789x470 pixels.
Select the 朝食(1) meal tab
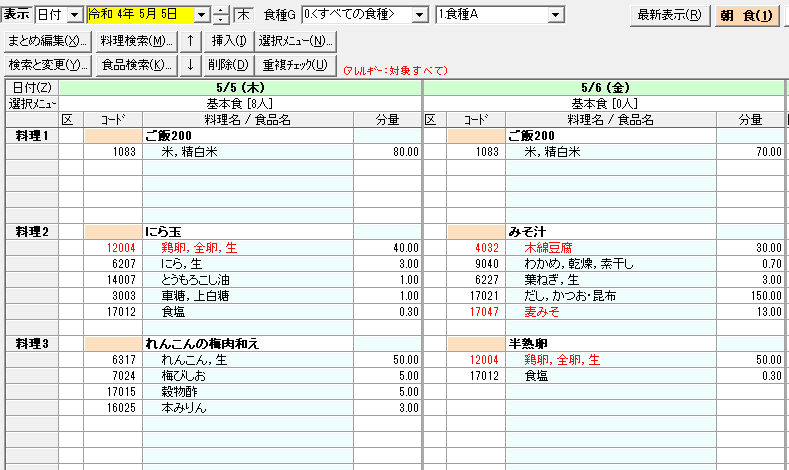[x=747, y=16]
